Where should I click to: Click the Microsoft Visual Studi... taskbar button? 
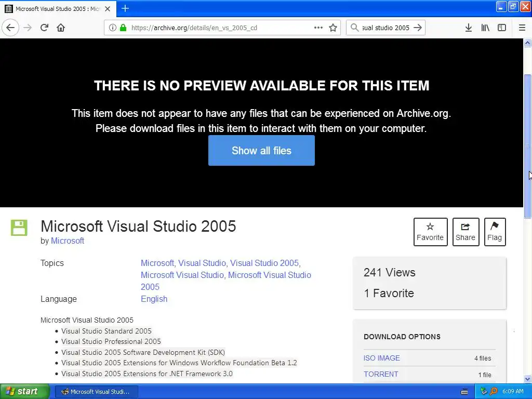(x=96, y=392)
